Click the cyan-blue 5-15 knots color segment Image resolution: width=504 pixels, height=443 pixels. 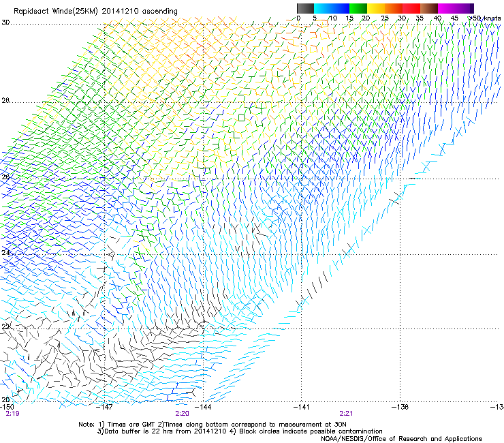(x=332, y=8)
